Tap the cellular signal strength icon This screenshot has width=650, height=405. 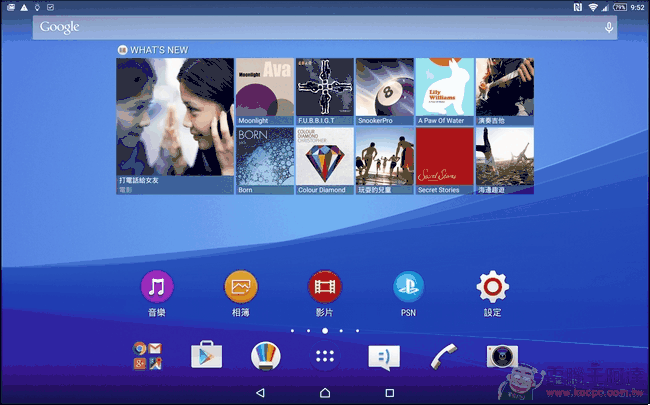[x=605, y=7]
